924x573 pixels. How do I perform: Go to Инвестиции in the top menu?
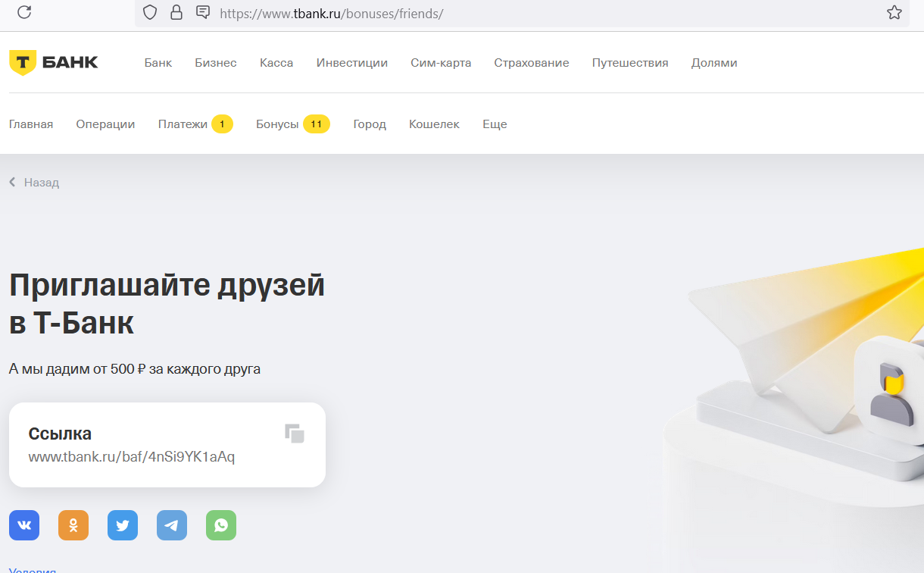pos(352,63)
